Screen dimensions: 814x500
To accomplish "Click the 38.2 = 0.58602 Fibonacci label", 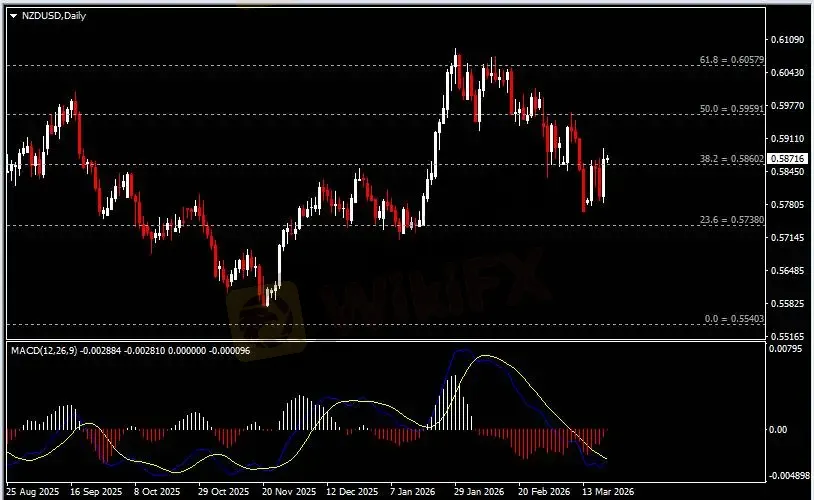I will coord(732,159).
